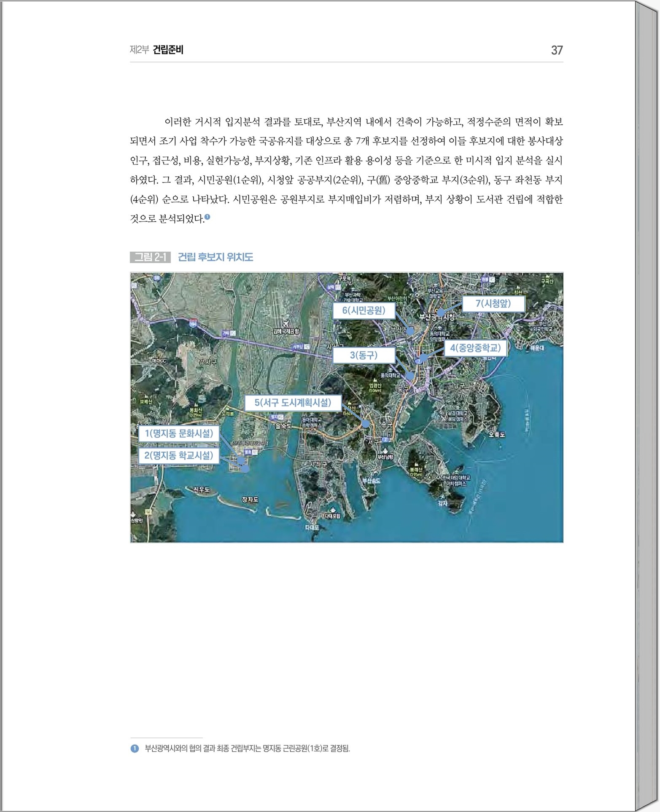Click the blue marker dot for 6(시민공원)

tap(410, 331)
